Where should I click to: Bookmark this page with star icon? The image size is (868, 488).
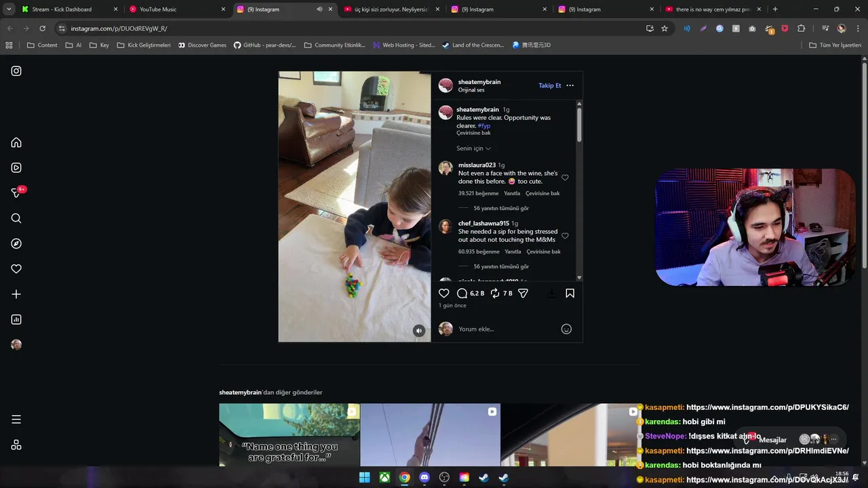tap(665, 28)
